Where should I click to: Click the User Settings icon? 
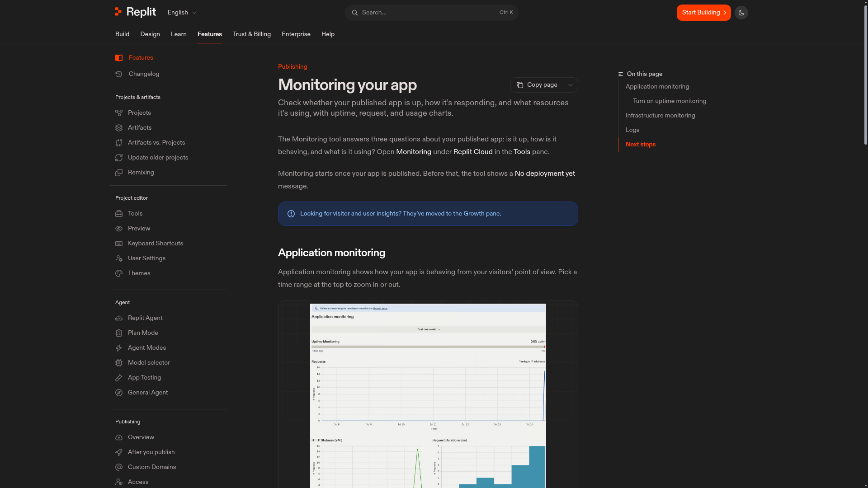(119, 258)
